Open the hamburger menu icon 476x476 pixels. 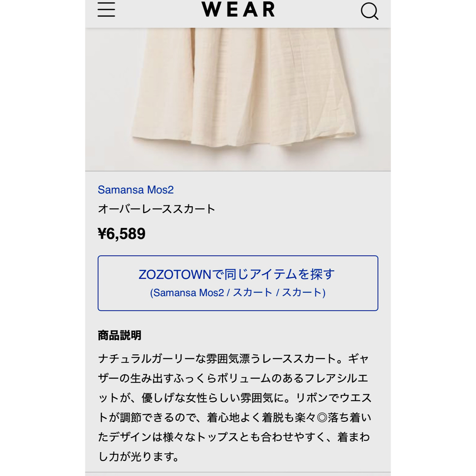[x=106, y=9]
